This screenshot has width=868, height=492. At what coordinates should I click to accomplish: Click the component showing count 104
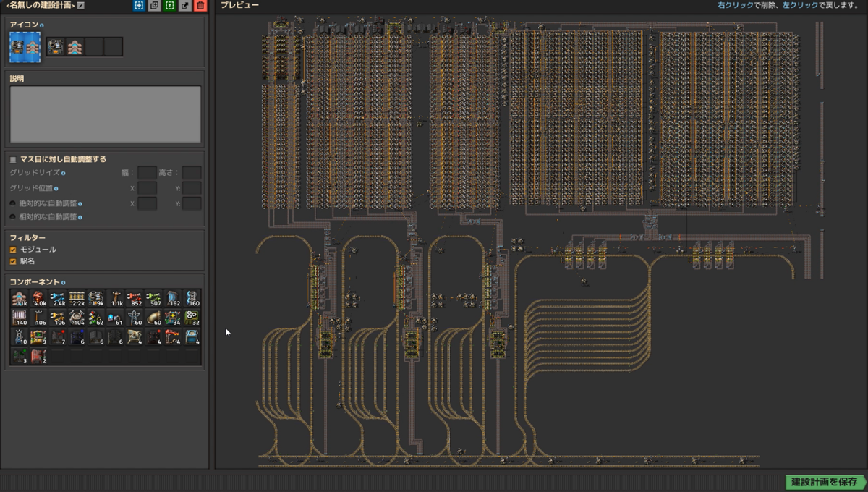[77, 318]
